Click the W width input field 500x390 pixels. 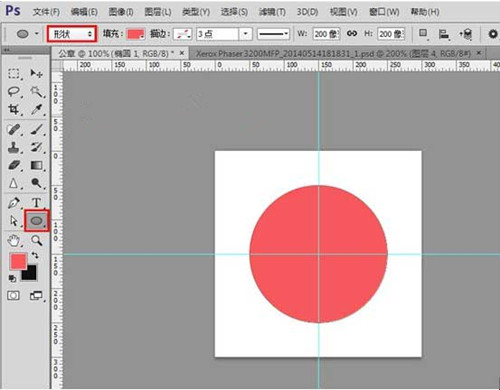point(326,34)
